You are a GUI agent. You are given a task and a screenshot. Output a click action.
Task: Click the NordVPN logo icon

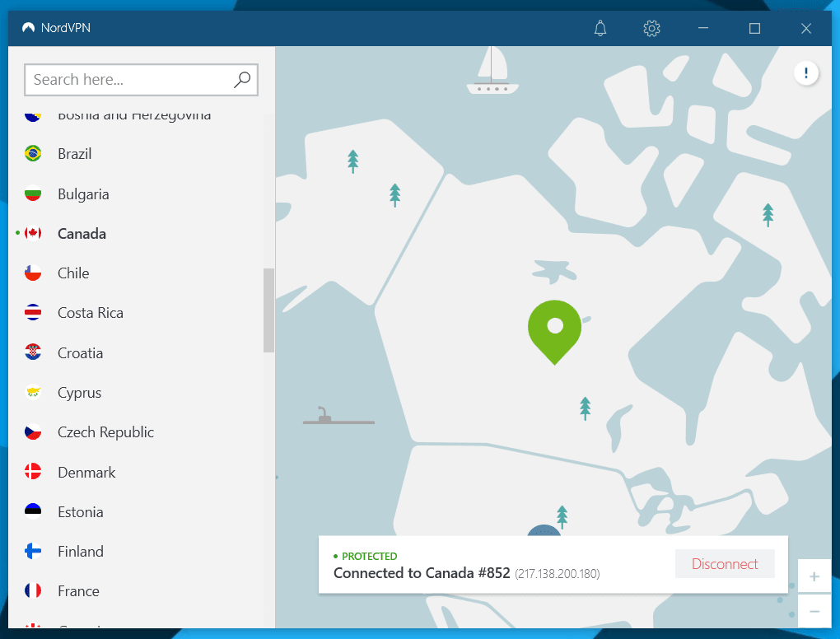[28, 27]
